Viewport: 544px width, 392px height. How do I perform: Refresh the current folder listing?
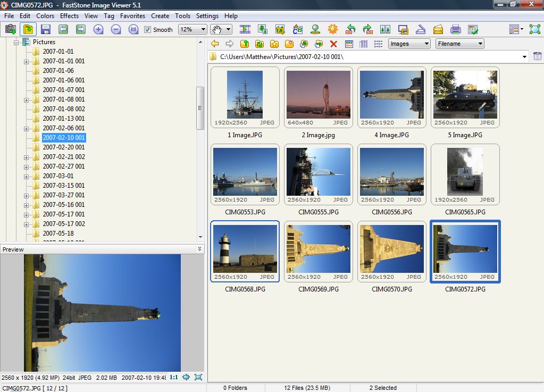[259, 44]
